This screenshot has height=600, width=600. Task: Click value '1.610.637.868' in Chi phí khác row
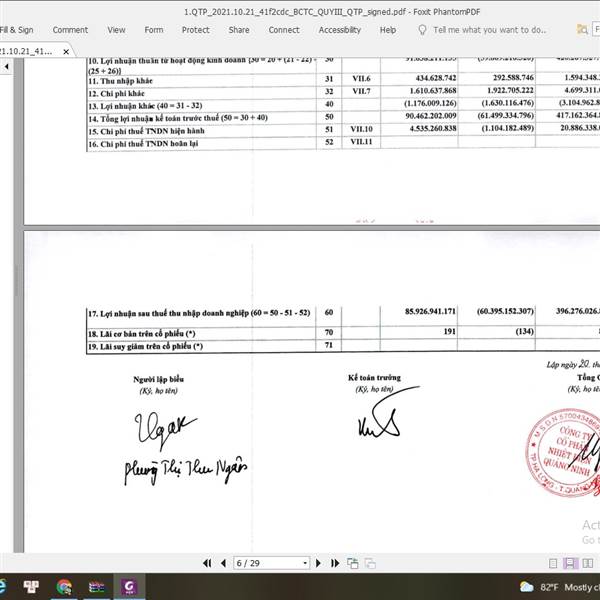pyautogui.click(x=433, y=91)
